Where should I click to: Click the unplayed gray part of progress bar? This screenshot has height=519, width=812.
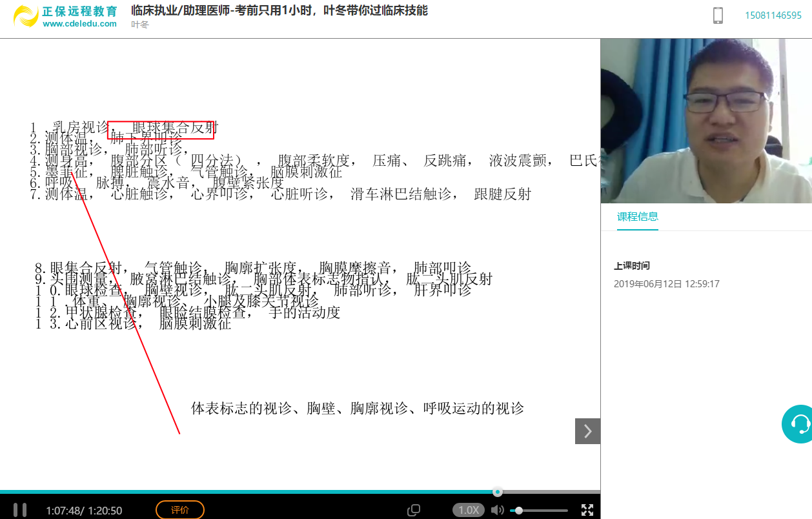[x=549, y=492]
